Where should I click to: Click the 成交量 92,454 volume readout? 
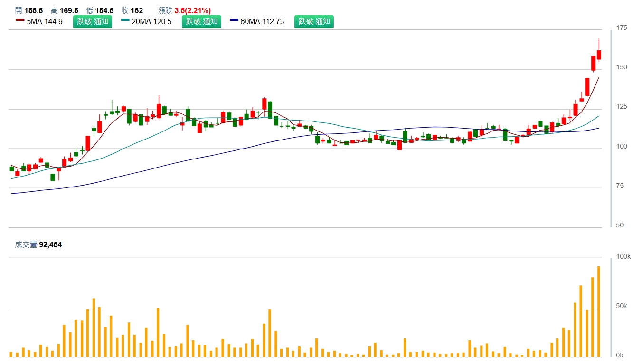click(38, 245)
